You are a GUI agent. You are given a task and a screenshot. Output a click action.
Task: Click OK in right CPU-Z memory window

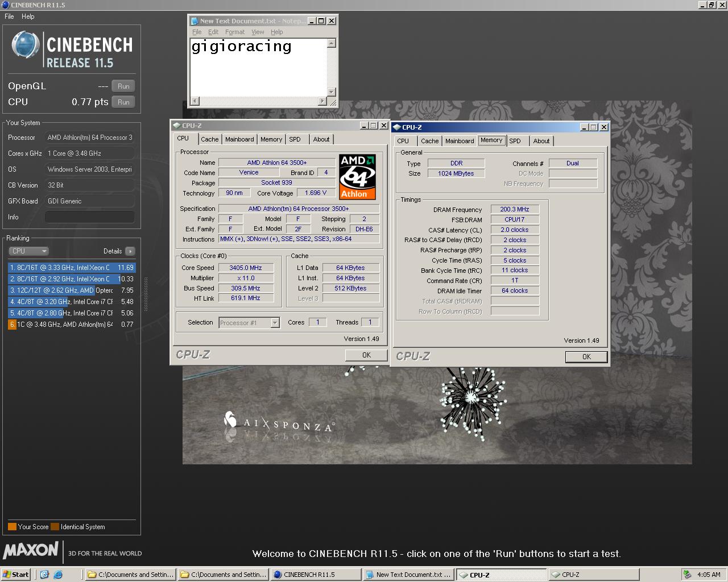[x=586, y=357]
